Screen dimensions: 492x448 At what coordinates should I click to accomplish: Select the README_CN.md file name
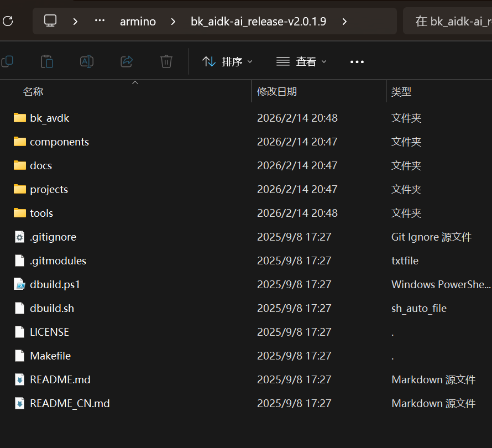click(x=70, y=403)
